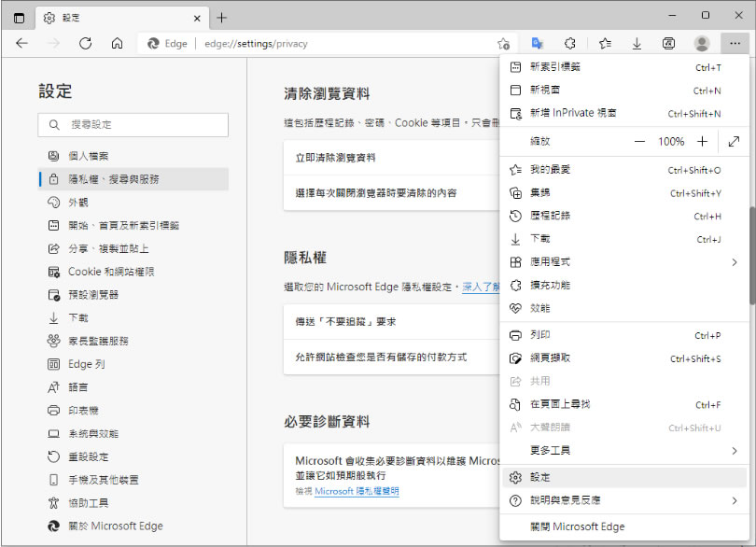The image size is (756, 547).
Task: Choose 新視窗 from the menu
Action: click(623, 91)
